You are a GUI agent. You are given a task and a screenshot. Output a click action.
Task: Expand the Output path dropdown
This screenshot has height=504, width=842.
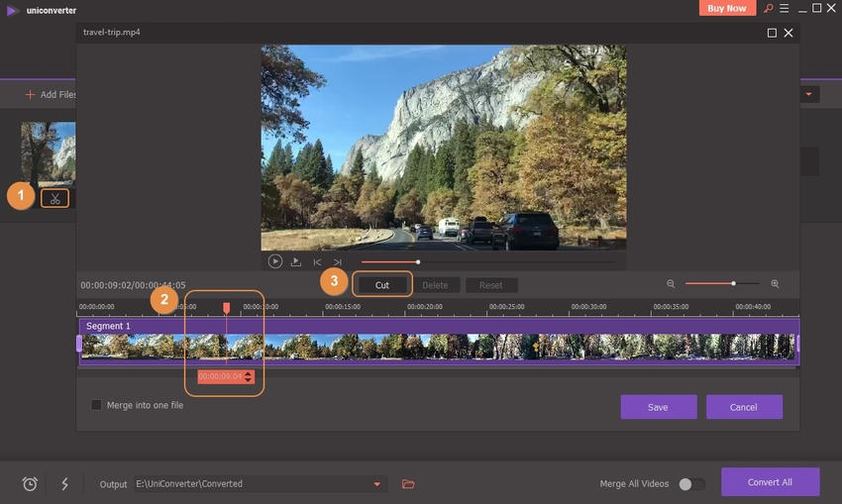[376, 484]
